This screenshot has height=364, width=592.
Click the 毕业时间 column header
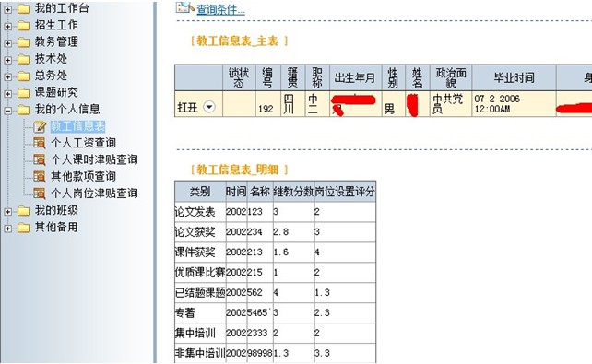coord(514,77)
